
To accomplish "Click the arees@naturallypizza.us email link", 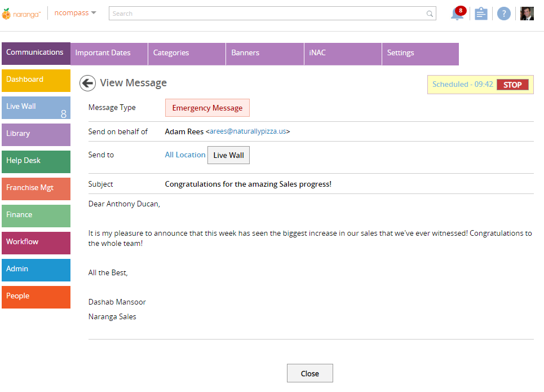I will point(247,131).
